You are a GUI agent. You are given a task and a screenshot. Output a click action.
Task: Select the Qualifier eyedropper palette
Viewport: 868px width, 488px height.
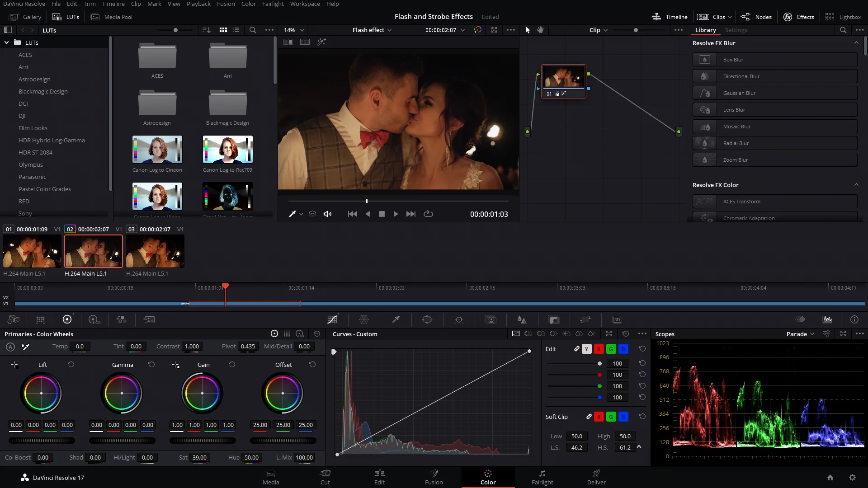[396, 319]
